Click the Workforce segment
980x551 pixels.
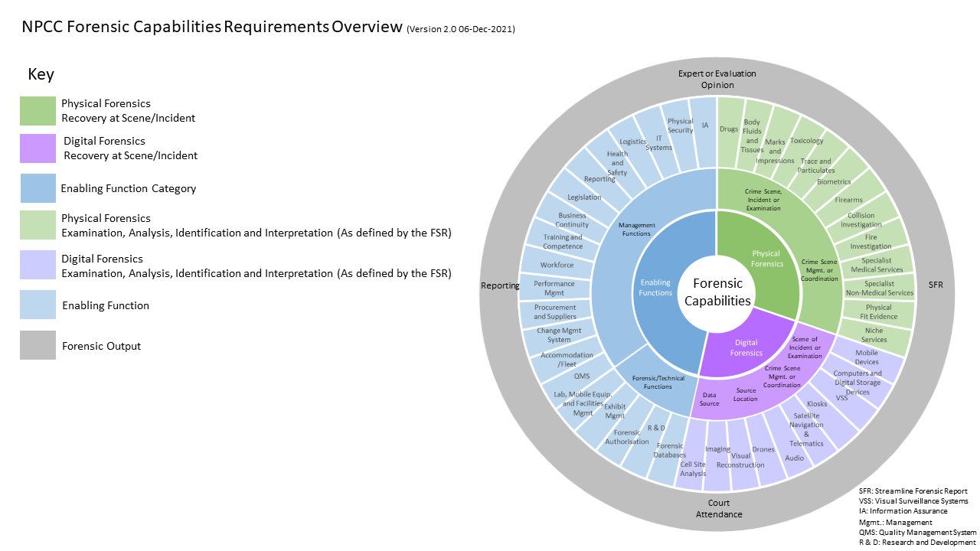point(557,265)
